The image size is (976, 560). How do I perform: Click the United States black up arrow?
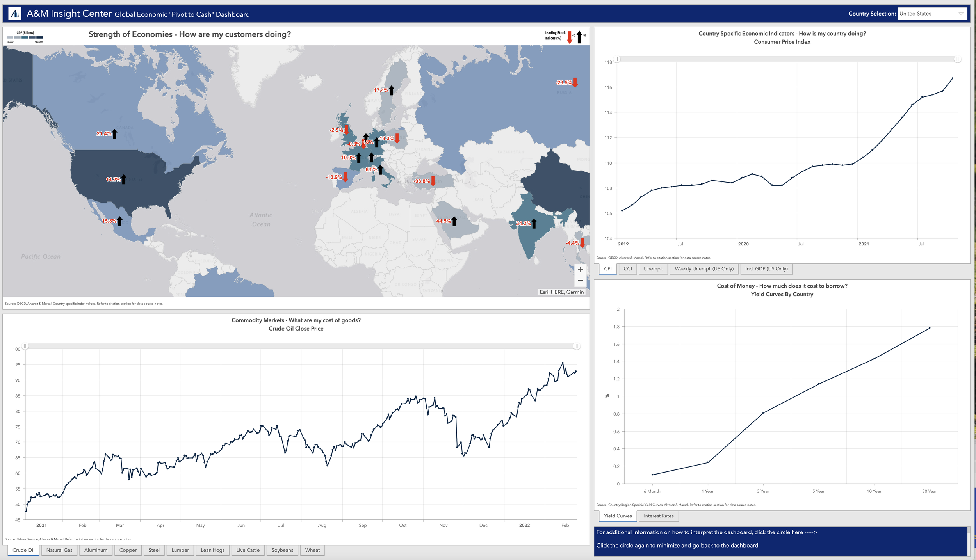tap(123, 179)
